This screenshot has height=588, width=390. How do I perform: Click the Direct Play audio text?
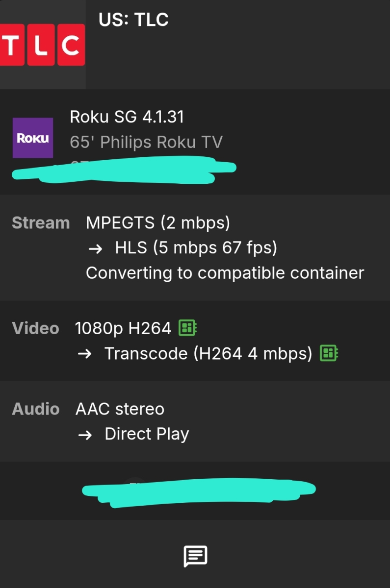pyautogui.click(x=147, y=434)
